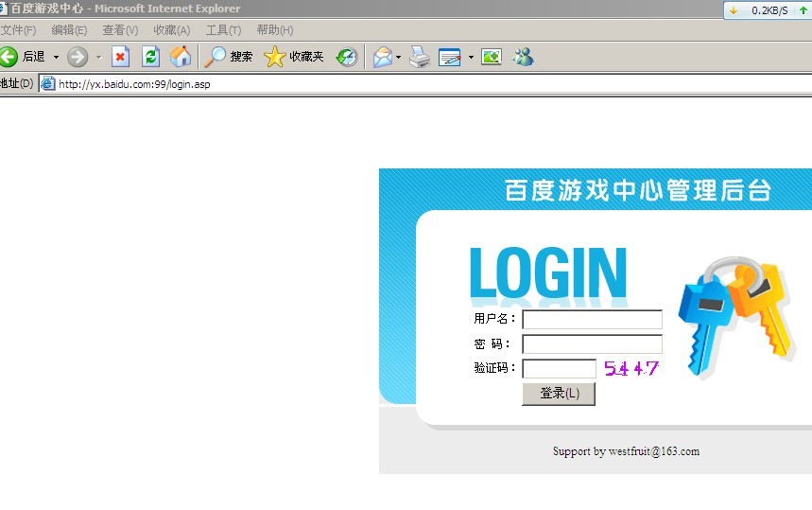The width and height of the screenshot is (812, 510).
Task: Expand the Mail icon dropdown arrow
Action: point(398,57)
